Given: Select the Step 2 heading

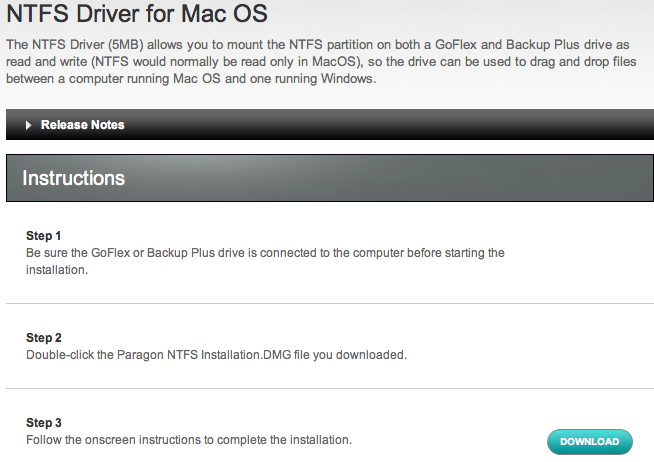Looking at the screenshot, I should click(43, 337).
